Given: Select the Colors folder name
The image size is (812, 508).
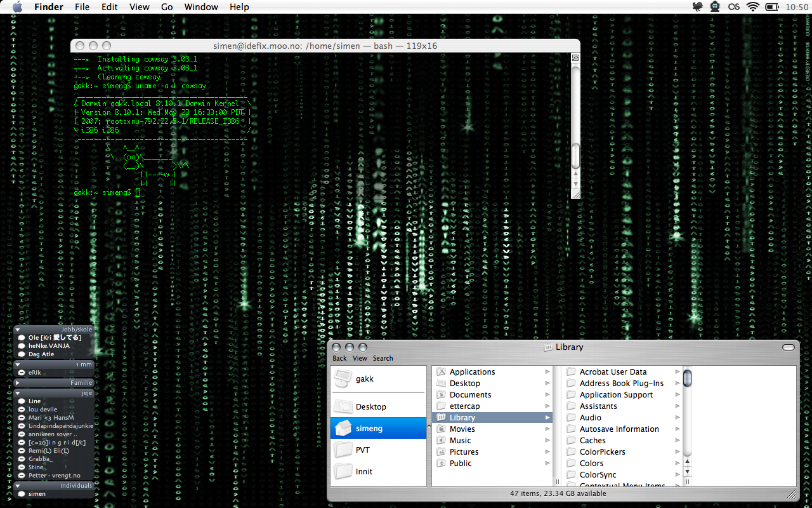Looking at the screenshot, I should tap(592, 464).
